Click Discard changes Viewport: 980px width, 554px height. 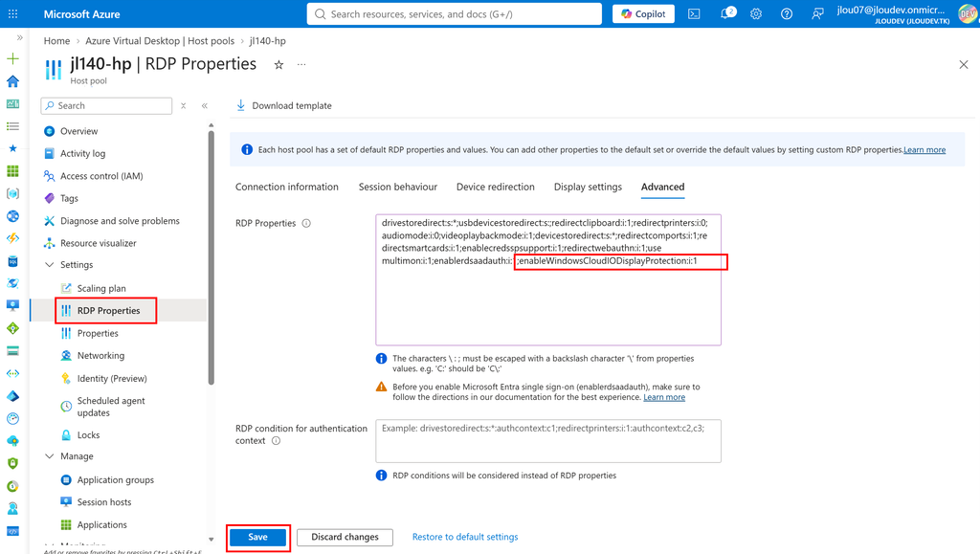(345, 537)
